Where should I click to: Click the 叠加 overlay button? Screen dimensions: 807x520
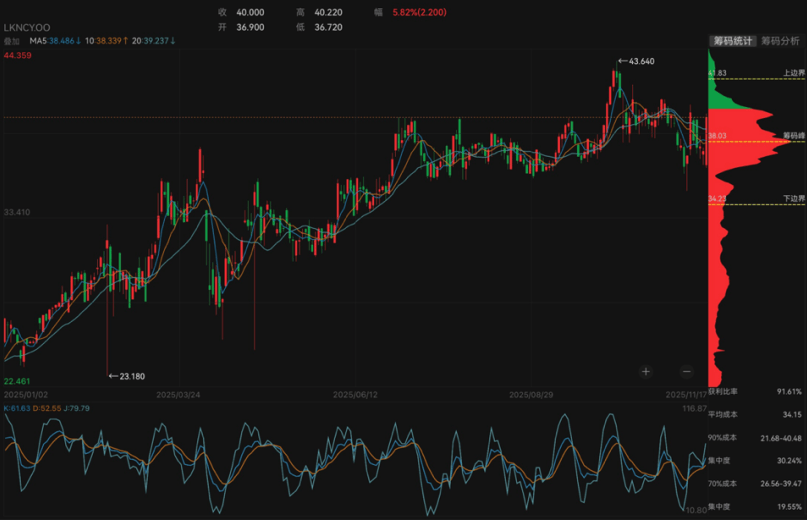pos(12,41)
